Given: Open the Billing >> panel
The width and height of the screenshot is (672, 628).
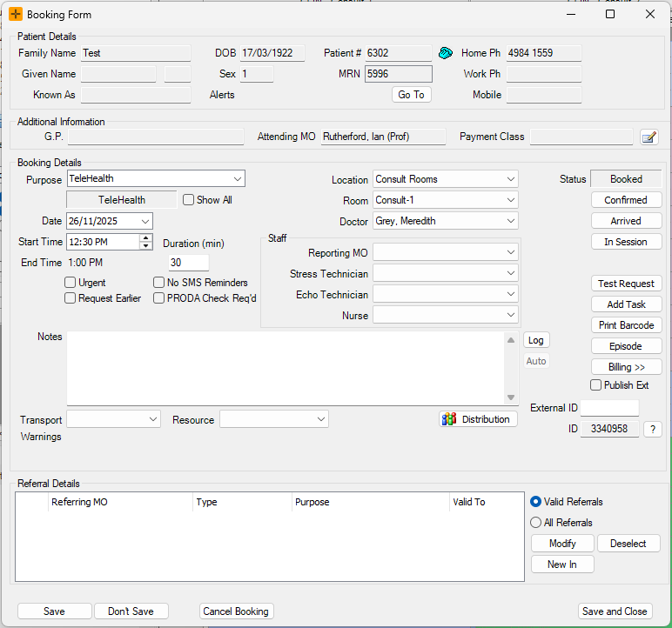Looking at the screenshot, I should (626, 367).
